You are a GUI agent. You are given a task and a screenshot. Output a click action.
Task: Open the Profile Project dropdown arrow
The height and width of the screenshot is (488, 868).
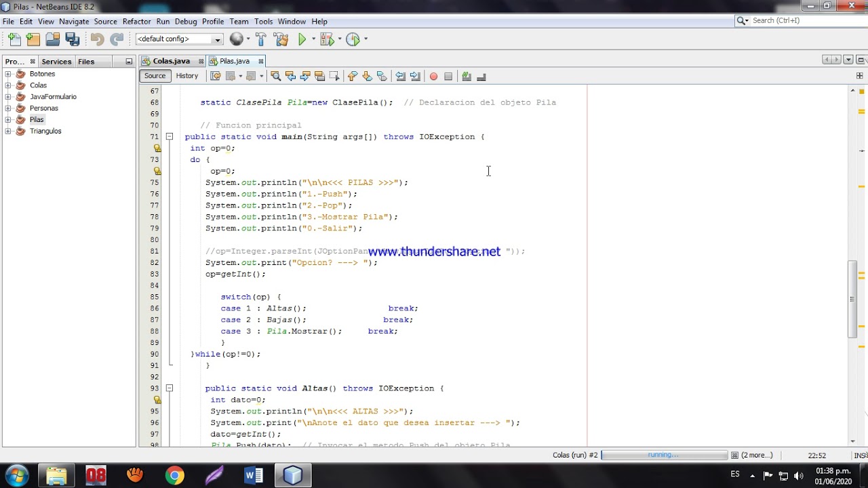[x=366, y=39]
